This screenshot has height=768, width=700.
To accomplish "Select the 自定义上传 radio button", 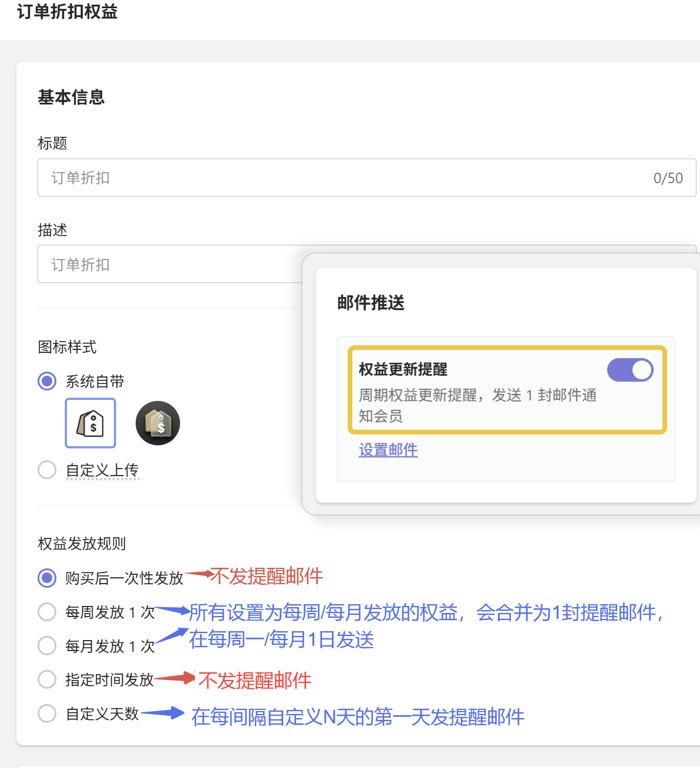I will (x=47, y=470).
